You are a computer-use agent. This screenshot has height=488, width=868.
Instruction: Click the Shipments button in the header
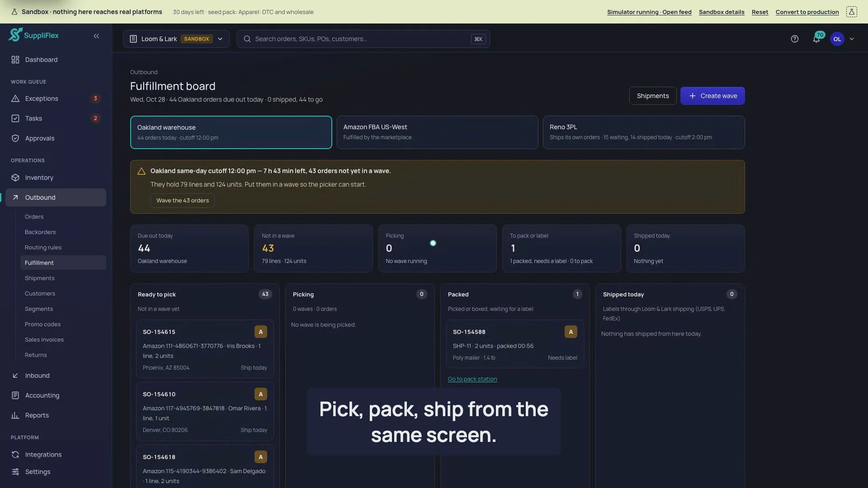click(x=653, y=96)
